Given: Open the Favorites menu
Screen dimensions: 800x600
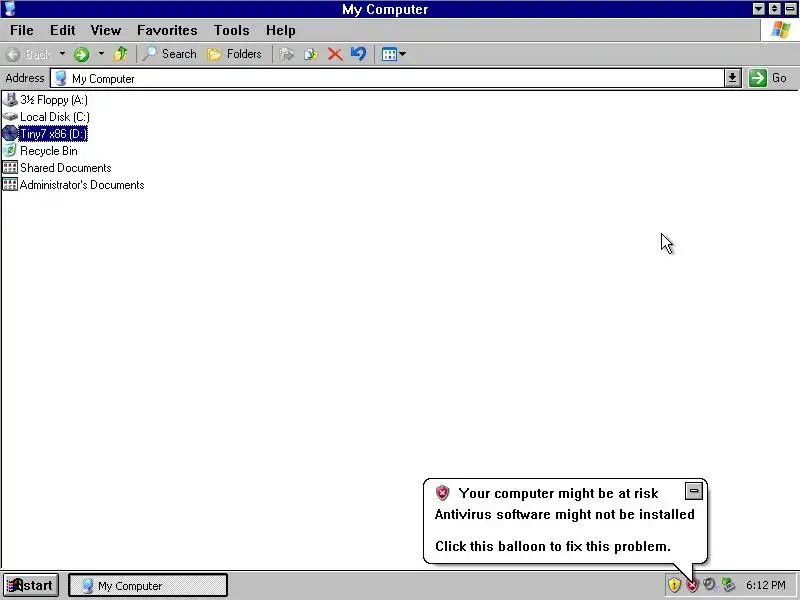Looking at the screenshot, I should [167, 30].
